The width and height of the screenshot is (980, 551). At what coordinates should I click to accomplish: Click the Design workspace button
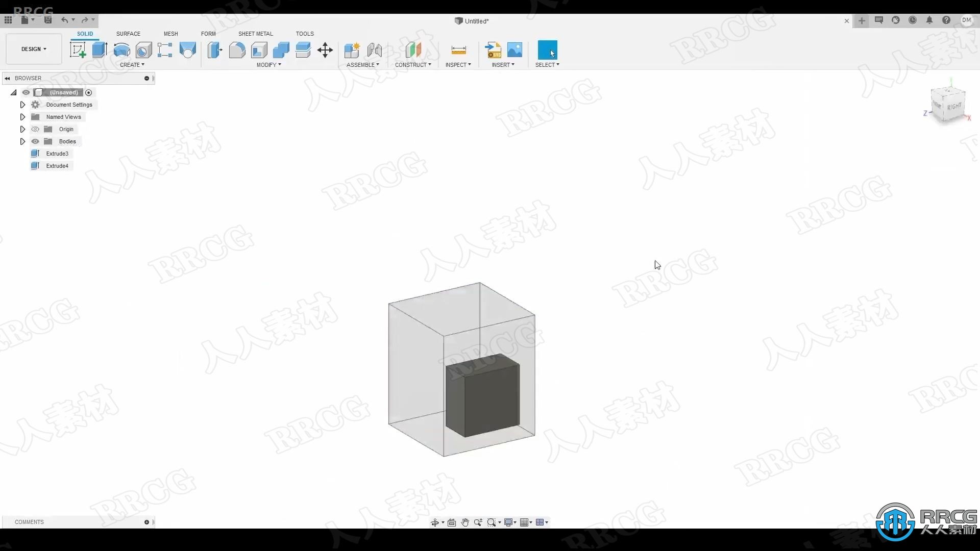tap(33, 48)
